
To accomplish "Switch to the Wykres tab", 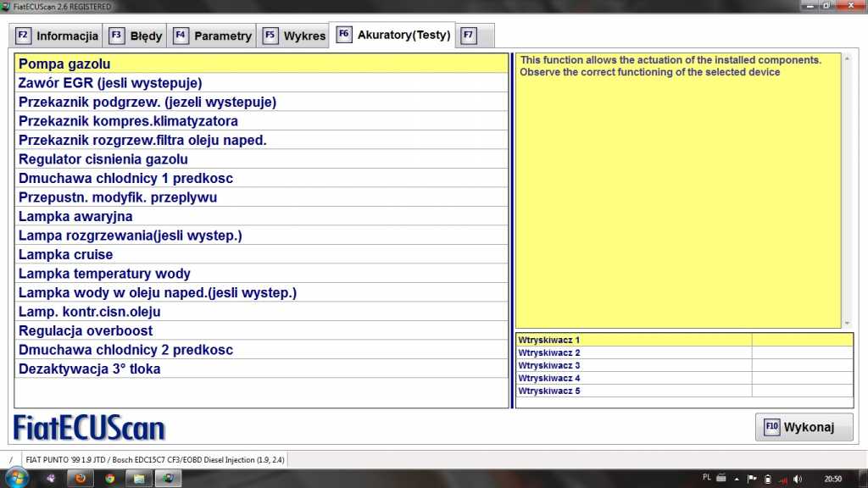I will click(294, 36).
